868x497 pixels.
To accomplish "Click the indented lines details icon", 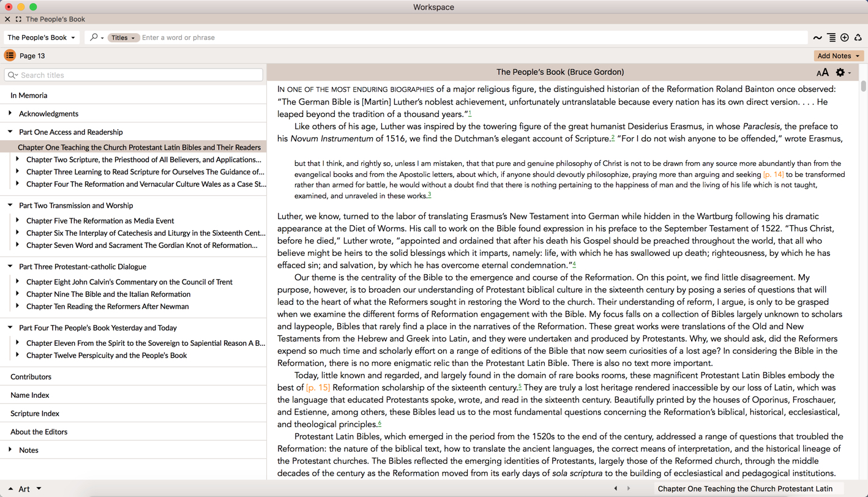I will [831, 38].
